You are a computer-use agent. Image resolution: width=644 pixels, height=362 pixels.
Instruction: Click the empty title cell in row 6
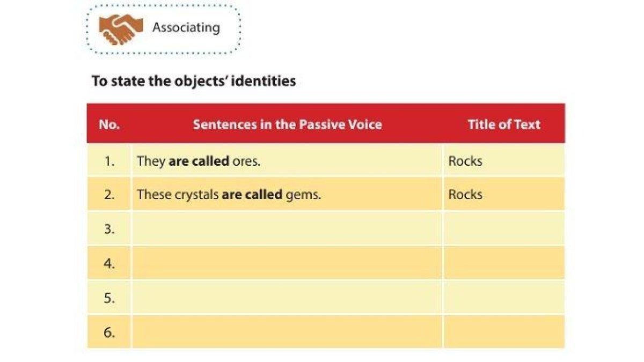pos(503,332)
